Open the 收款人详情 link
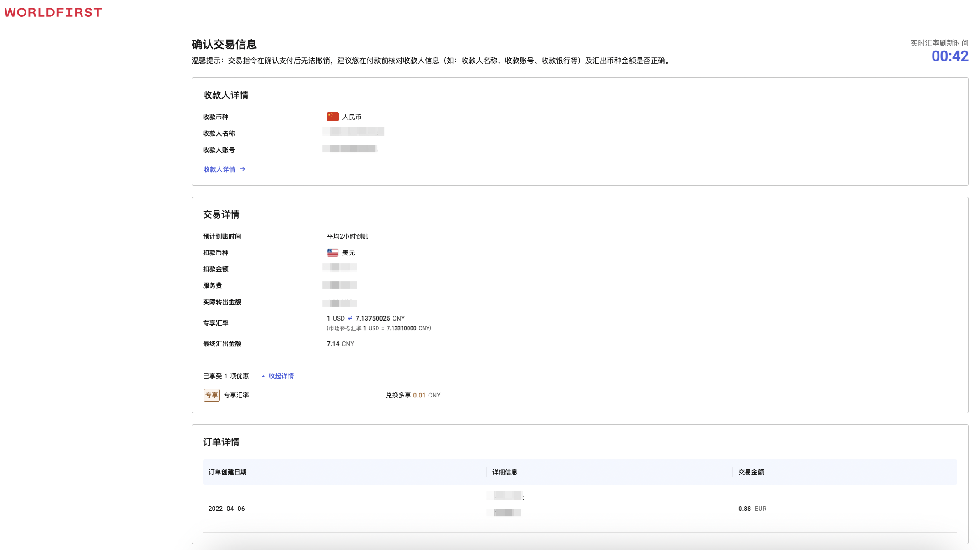 pyautogui.click(x=219, y=169)
